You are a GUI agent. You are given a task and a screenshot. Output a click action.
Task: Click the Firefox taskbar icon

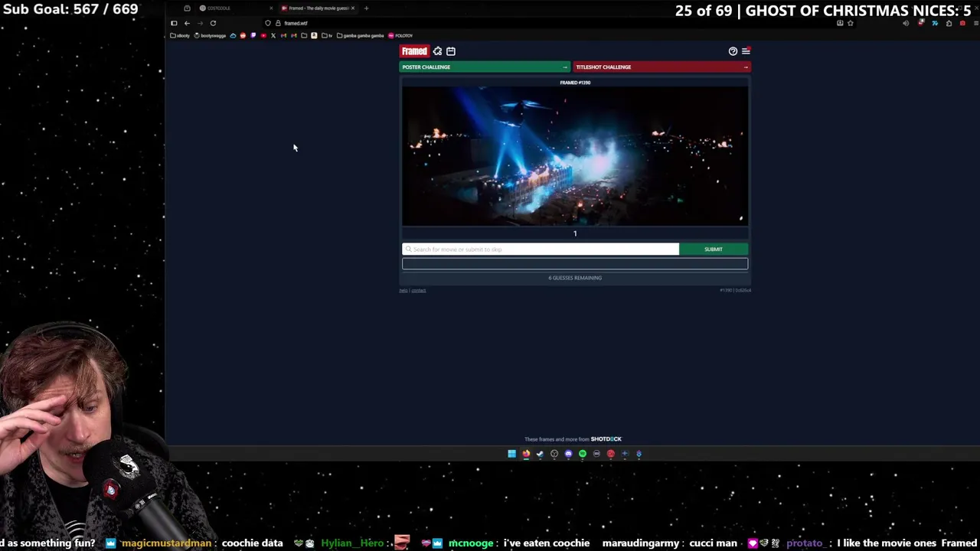[526, 454]
